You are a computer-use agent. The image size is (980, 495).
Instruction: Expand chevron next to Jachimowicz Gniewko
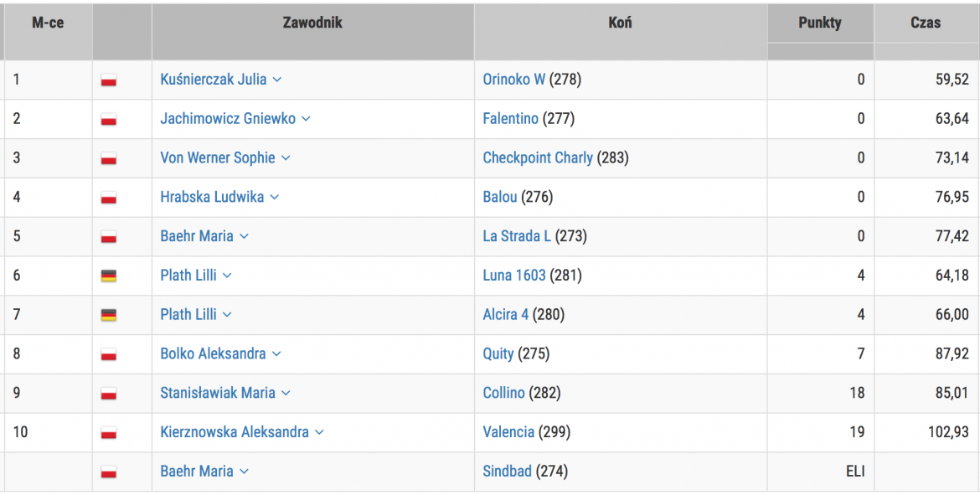(x=306, y=119)
